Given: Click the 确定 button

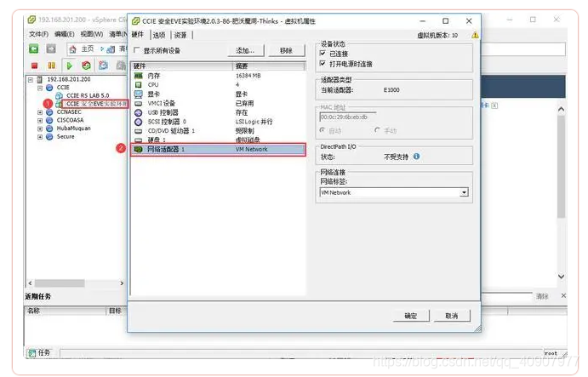Looking at the screenshot, I should [411, 316].
